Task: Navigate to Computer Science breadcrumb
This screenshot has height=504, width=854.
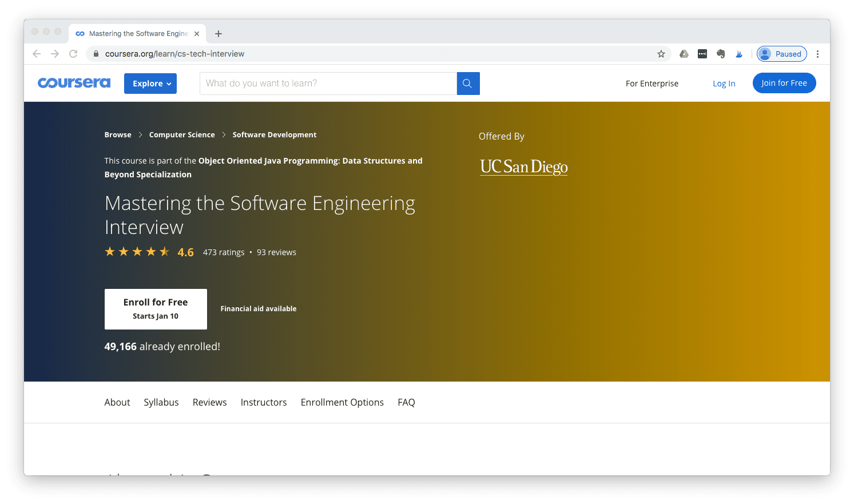Action: tap(182, 135)
